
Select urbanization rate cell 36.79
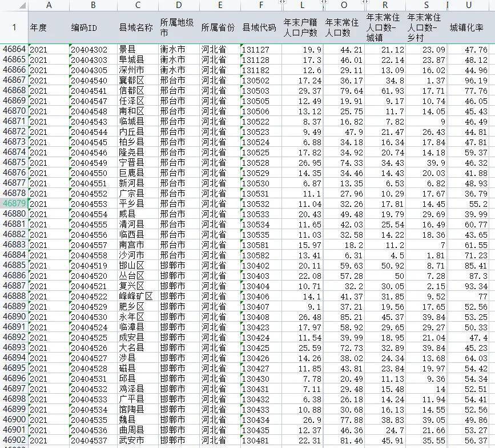[x=469, y=193]
